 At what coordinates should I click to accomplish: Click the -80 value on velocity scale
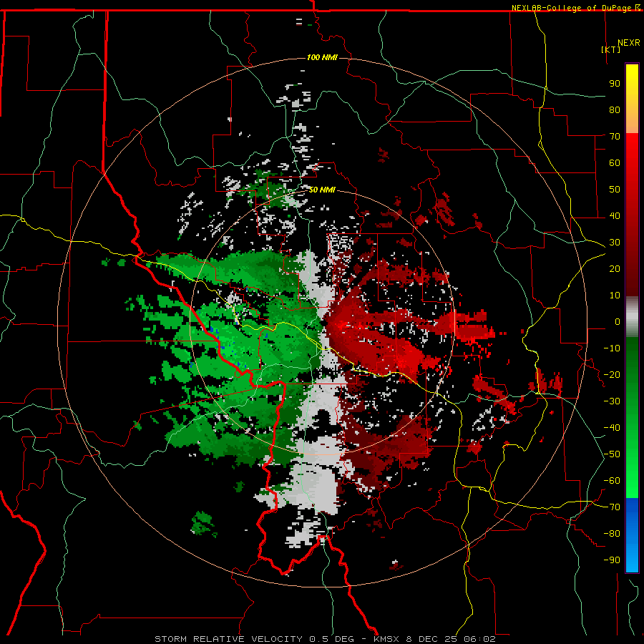612,534
